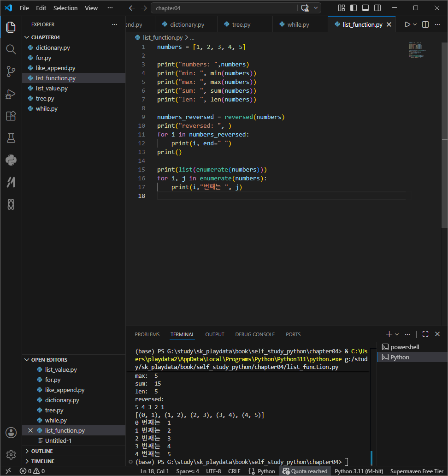Go forward with the navigation arrow
Screen dimensions: 448x476
[144, 8]
